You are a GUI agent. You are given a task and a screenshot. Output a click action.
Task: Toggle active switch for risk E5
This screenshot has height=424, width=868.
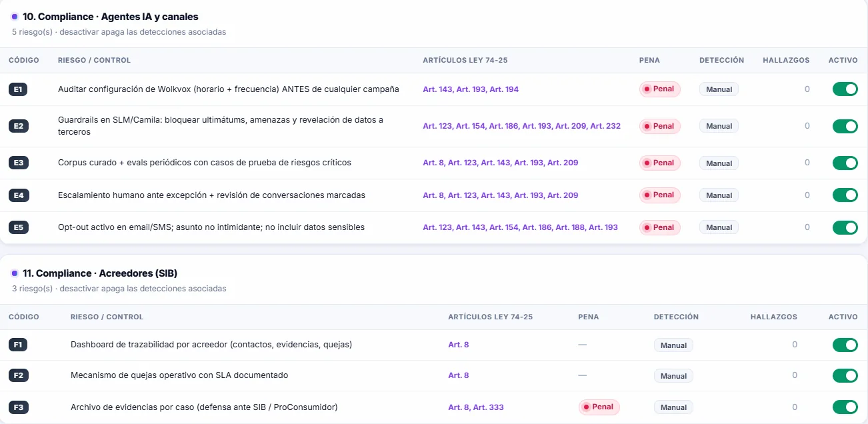(x=845, y=227)
